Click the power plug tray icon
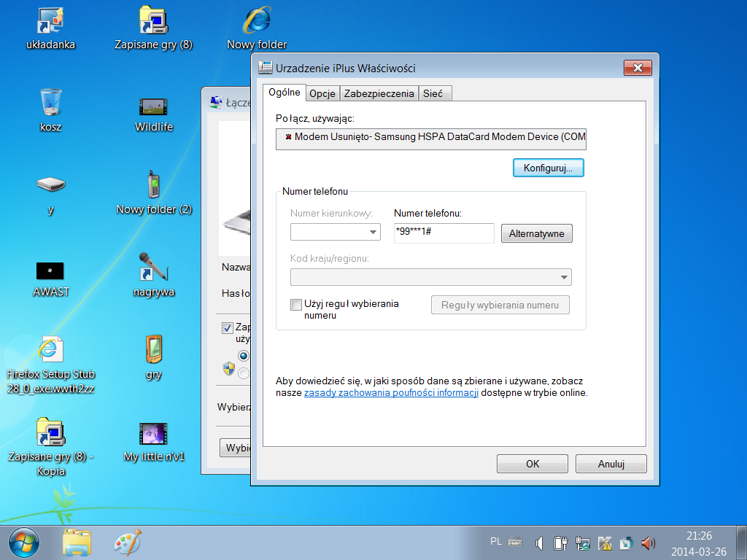The width and height of the screenshot is (747, 560). [x=561, y=542]
